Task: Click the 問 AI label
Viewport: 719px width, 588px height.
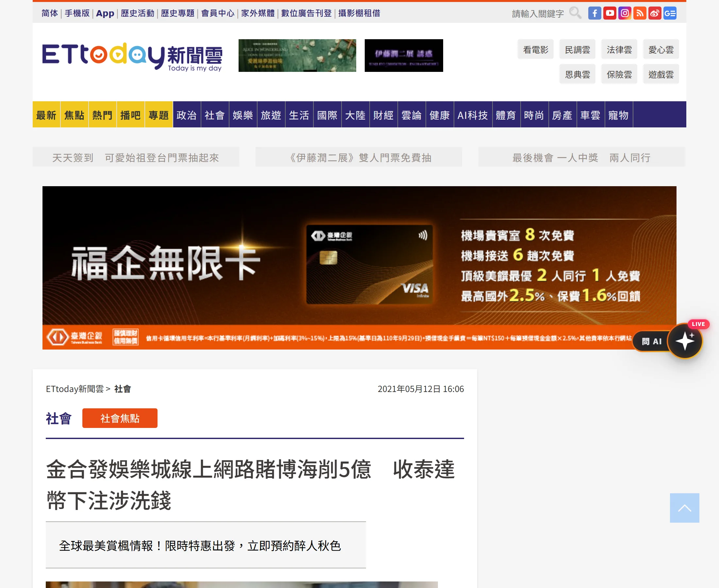Action: click(x=652, y=341)
